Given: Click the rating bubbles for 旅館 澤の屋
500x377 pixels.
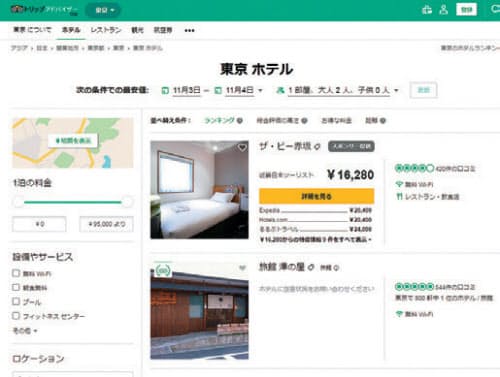Looking at the screenshot, I should pos(414,286).
